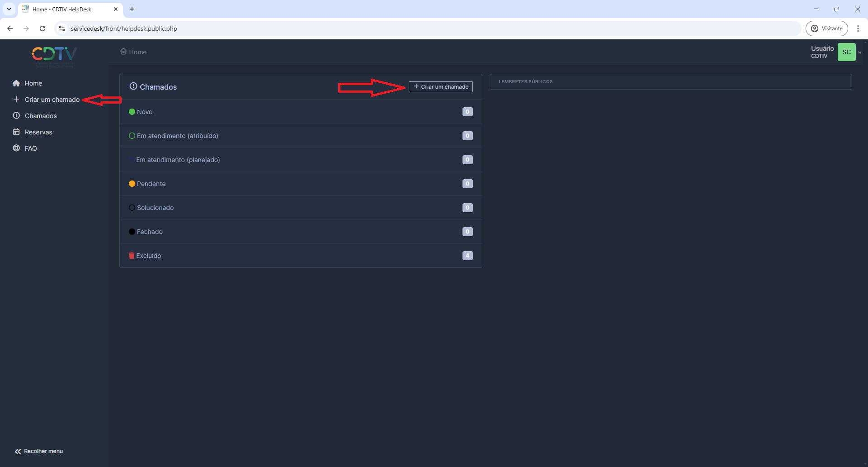The image size is (868, 467).
Task: Open the Chrome three-dot menu
Action: pyautogui.click(x=858, y=29)
